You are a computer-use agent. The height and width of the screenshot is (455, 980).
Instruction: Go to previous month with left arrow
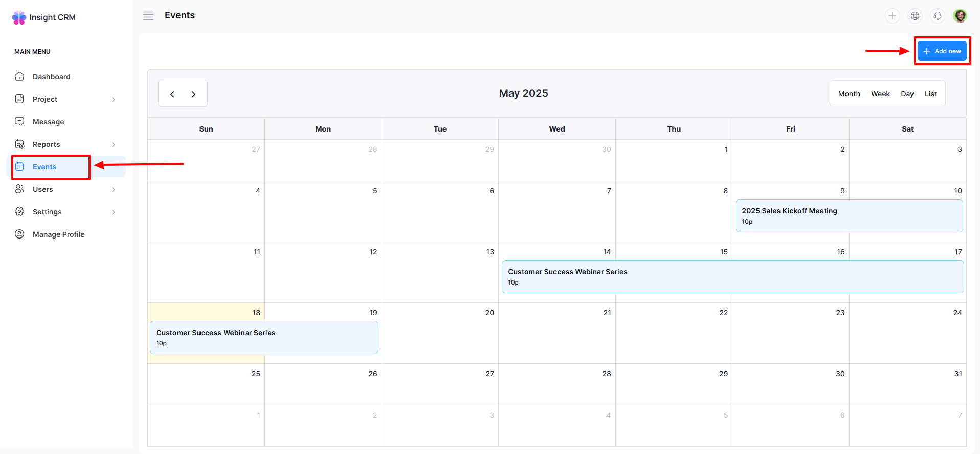point(172,94)
